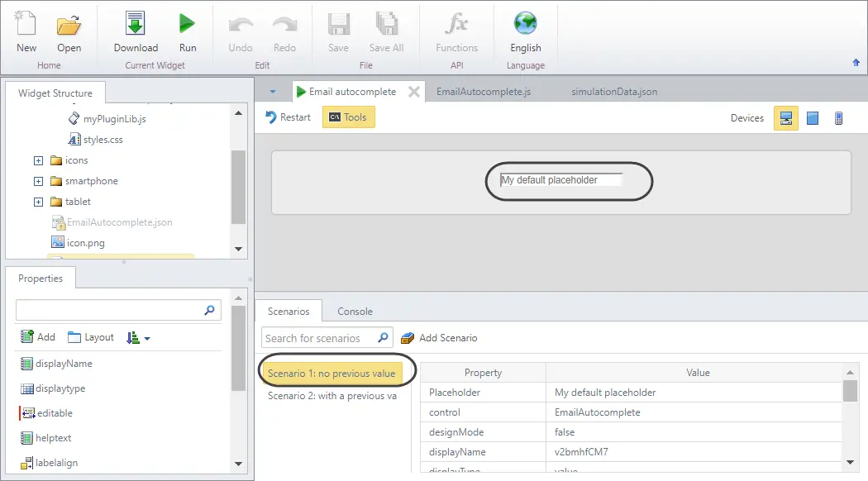The height and width of the screenshot is (481, 868).
Task: Download the current widget
Action: coord(136,31)
